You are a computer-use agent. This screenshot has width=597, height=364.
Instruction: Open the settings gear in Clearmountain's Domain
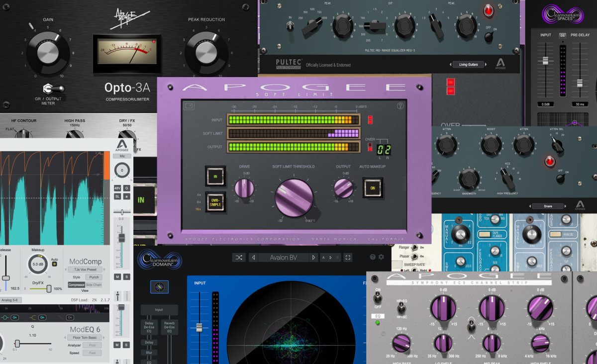(381, 257)
